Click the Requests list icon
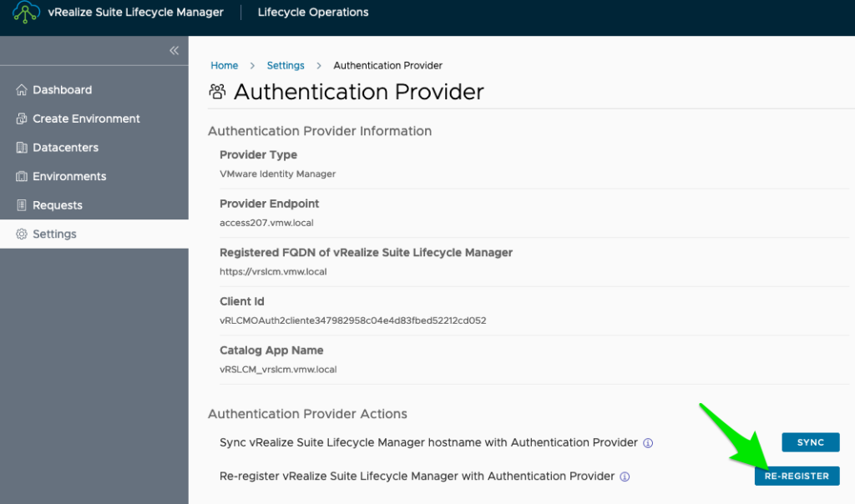 click(x=21, y=205)
